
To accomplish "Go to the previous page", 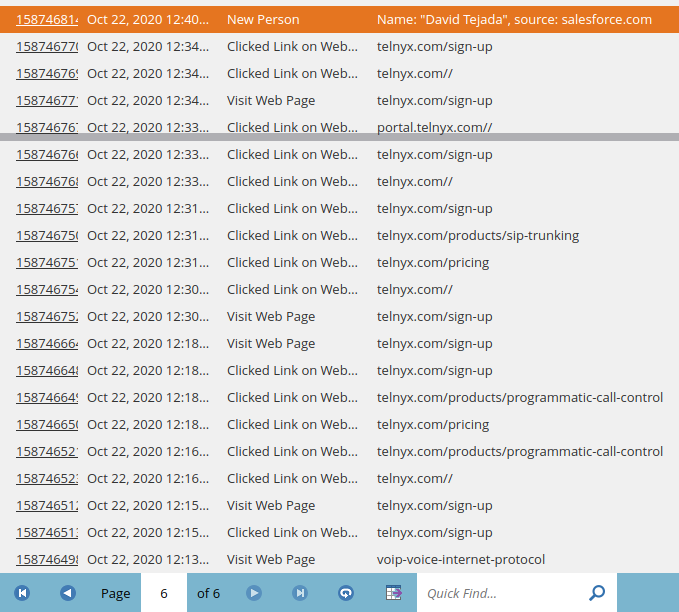I will tap(68, 593).
